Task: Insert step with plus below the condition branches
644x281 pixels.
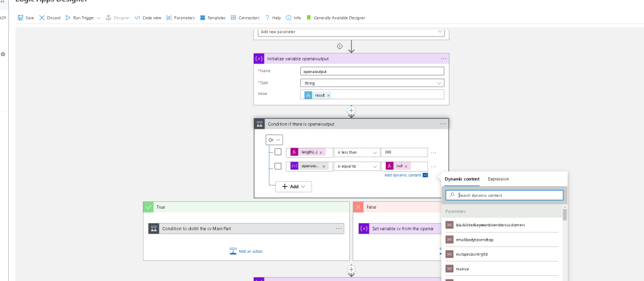Action: click(351, 269)
